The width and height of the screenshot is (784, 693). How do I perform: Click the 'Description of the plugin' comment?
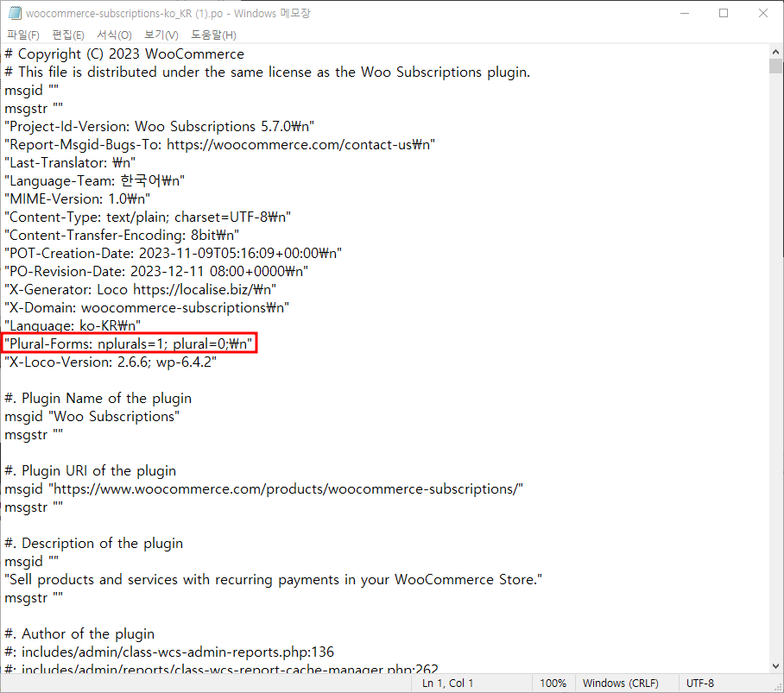94,543
